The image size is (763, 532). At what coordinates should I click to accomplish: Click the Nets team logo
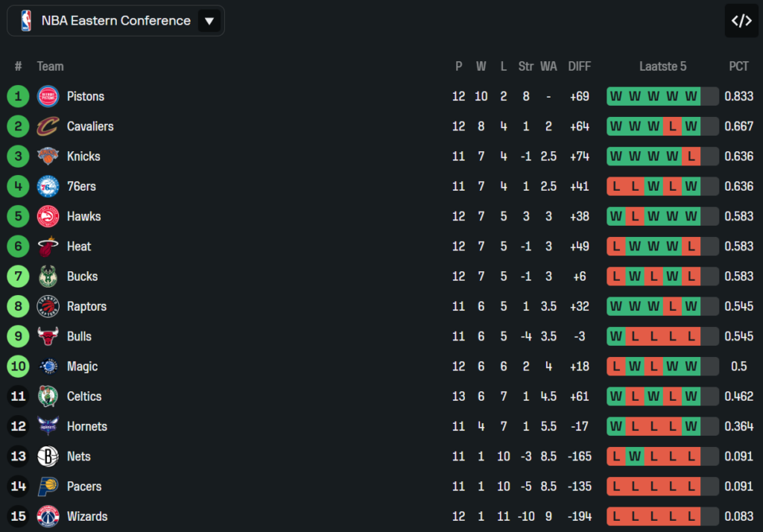tap(48, 457)
